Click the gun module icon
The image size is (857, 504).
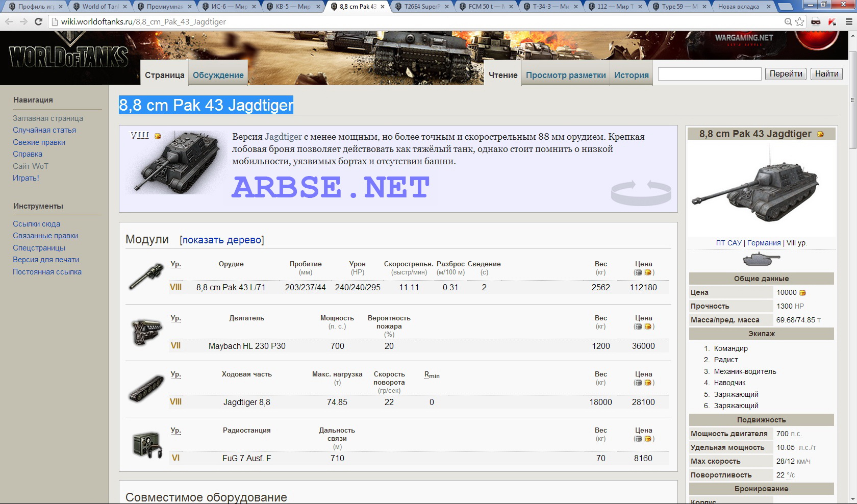coord(146,276)
